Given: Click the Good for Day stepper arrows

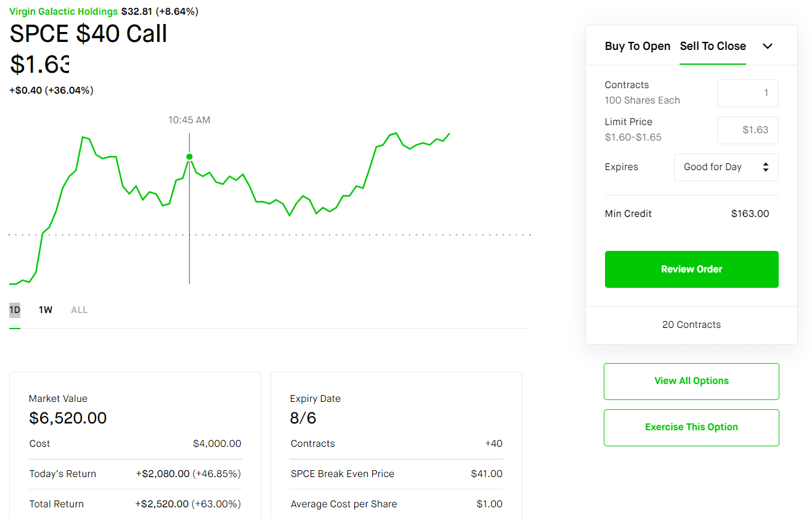Looking at the screenshot, I should [765, 167].
